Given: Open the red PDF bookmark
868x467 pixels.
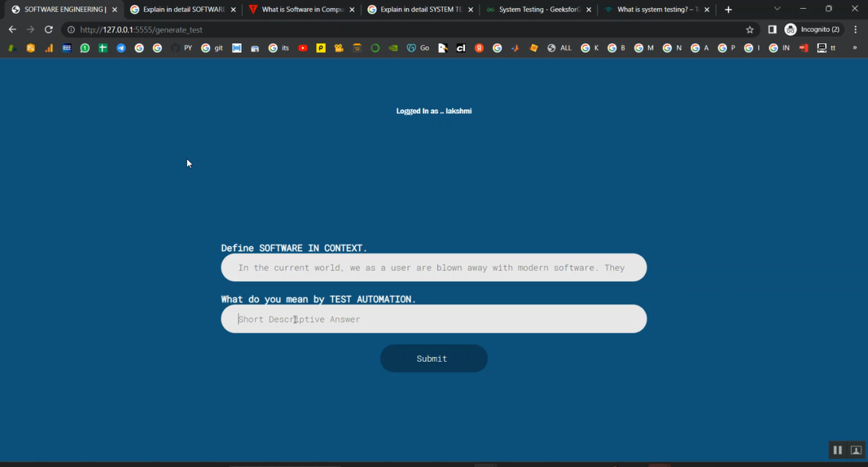Looking at the screenshot, I should coord(804,48).
